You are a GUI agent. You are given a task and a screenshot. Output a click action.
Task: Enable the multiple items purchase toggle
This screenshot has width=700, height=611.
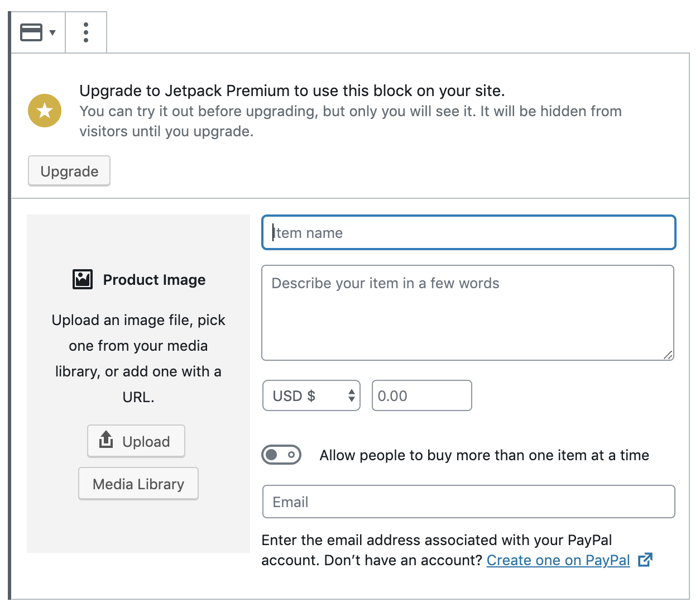click(281, 455)
